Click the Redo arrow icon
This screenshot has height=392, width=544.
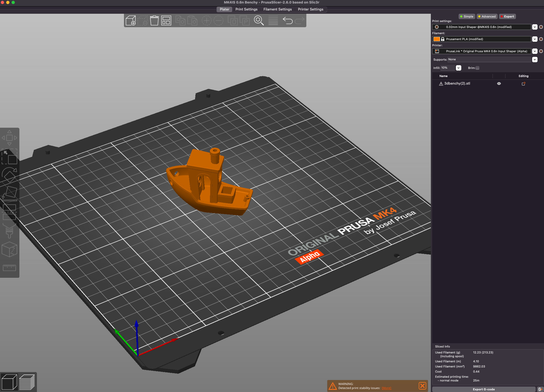(x=299, y=20)
